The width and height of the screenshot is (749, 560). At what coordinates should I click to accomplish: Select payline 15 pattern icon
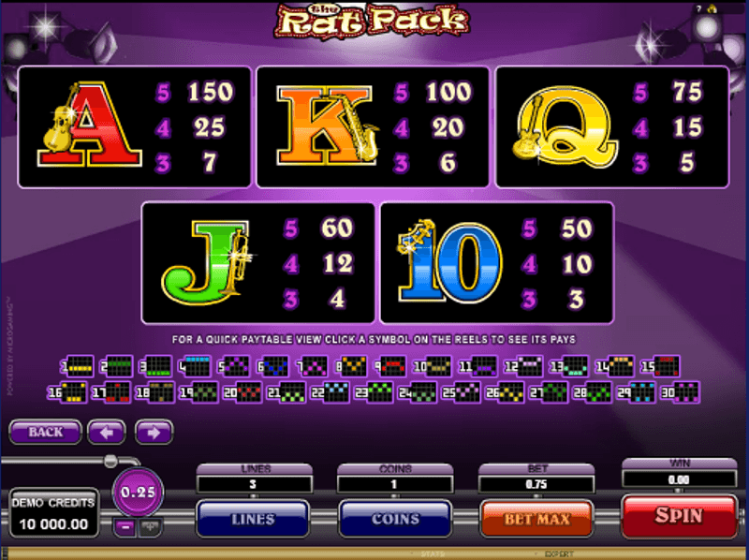click(x=661, y=366)
